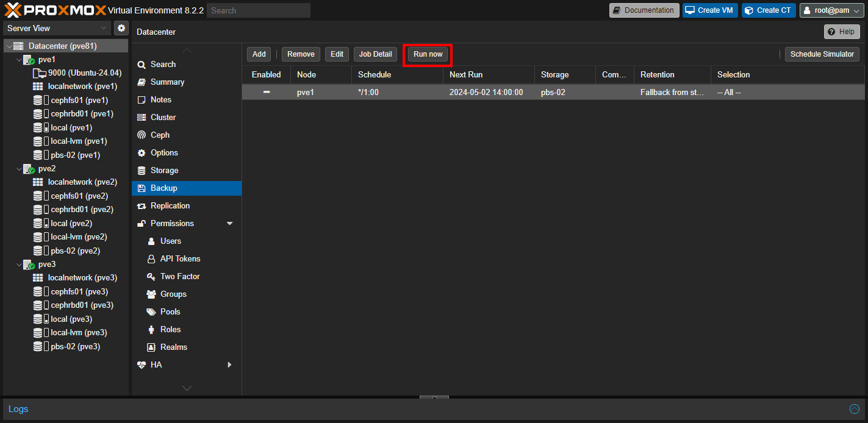This screenshot has width=868, height=423.
Task: Select the cephrbd01 (pve1) tree row
Action: point(65,114)
